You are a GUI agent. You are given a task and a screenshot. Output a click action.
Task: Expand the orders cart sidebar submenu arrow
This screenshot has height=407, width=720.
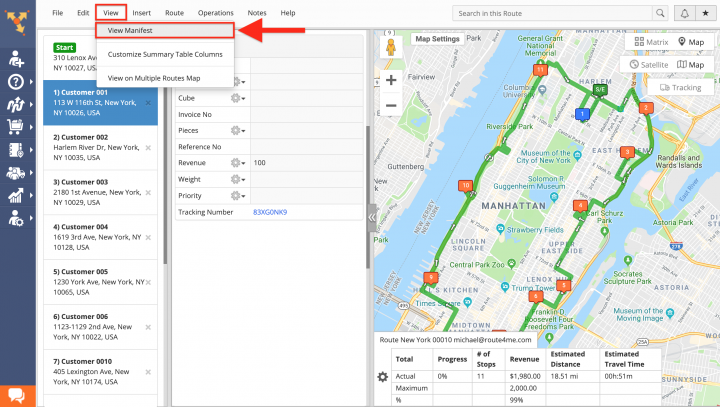[x=31, y=127]
